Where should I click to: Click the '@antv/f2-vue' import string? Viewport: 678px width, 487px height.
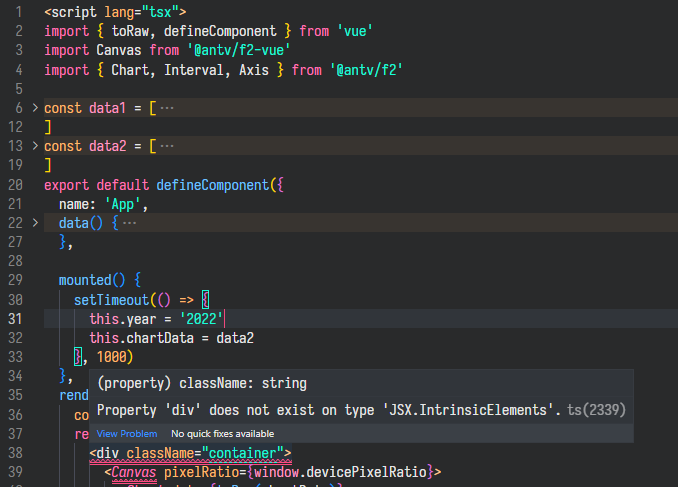(239, 50)
